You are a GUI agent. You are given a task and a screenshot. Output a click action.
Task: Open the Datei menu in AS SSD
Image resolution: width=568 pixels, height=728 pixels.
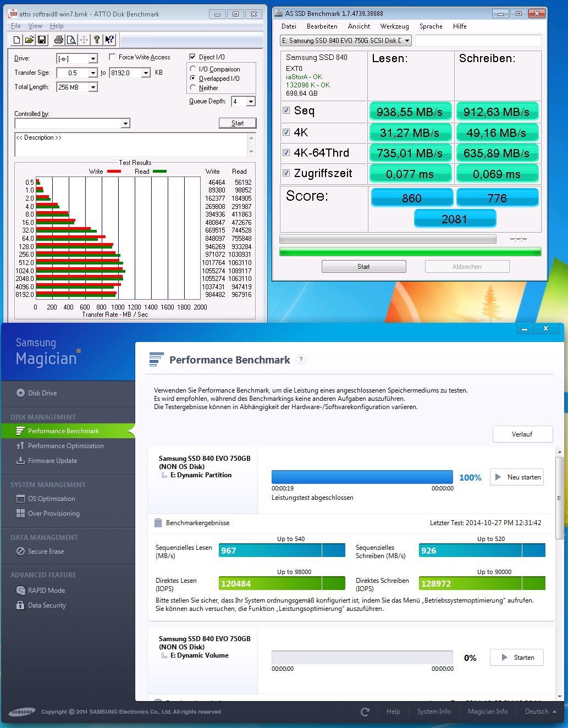[x=289, y=26]
